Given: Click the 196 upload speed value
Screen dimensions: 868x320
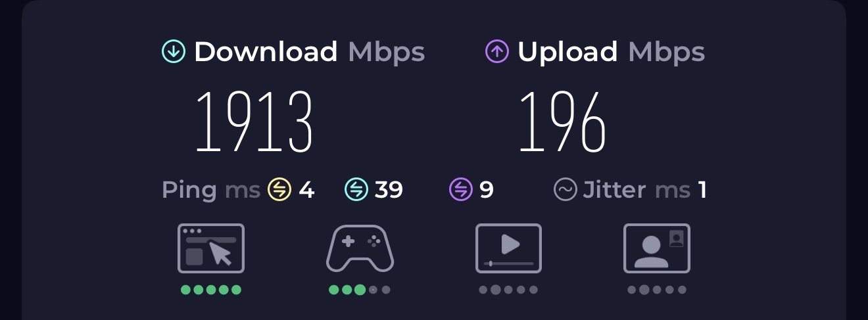Looking at the screenshot, I should pyautogui.click(x=562, y=122).
